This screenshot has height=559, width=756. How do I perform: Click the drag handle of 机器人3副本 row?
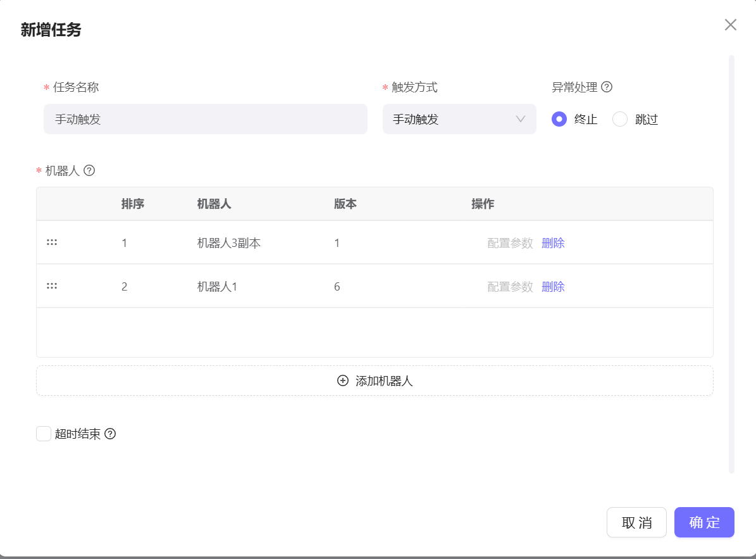[x=51, y=242]
